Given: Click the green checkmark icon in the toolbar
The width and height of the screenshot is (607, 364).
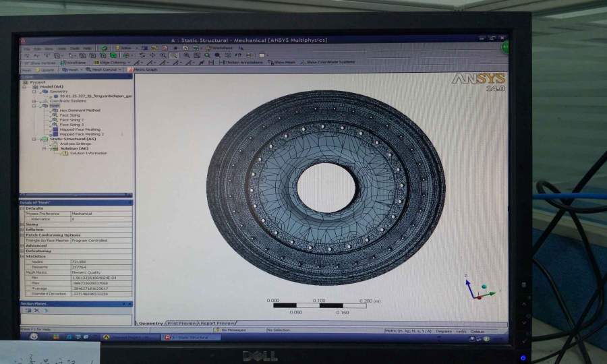Looking at the screenshot, I should [x=104, y=48].
